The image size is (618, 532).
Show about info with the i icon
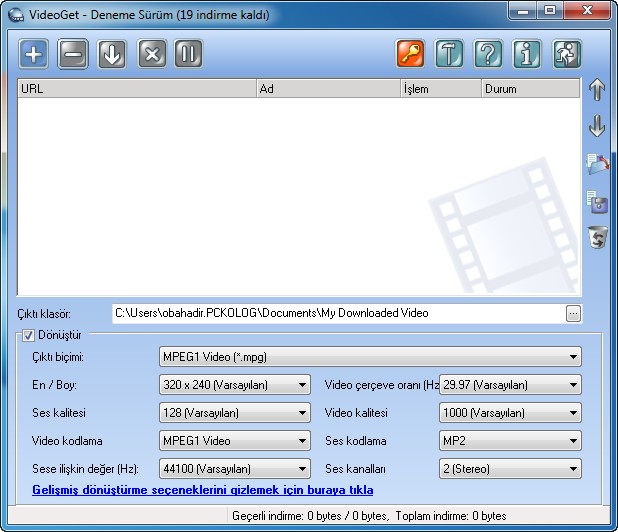click(527, 54)
